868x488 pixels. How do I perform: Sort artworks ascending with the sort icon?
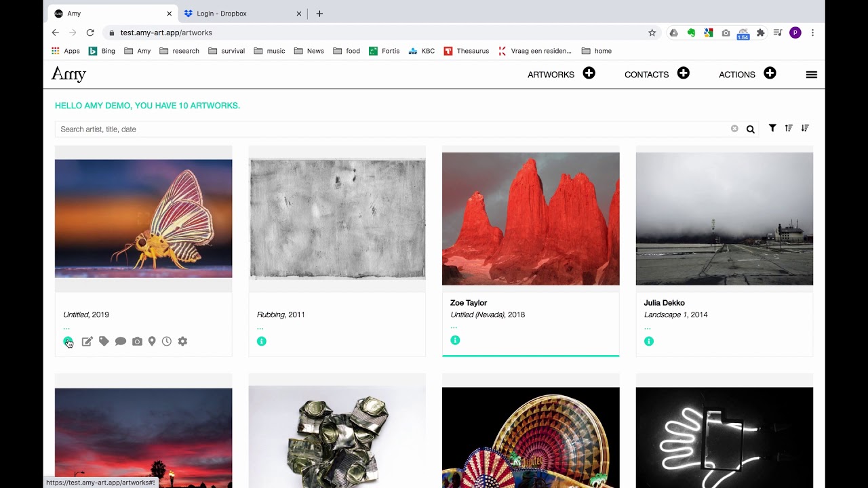pos(789,128)
